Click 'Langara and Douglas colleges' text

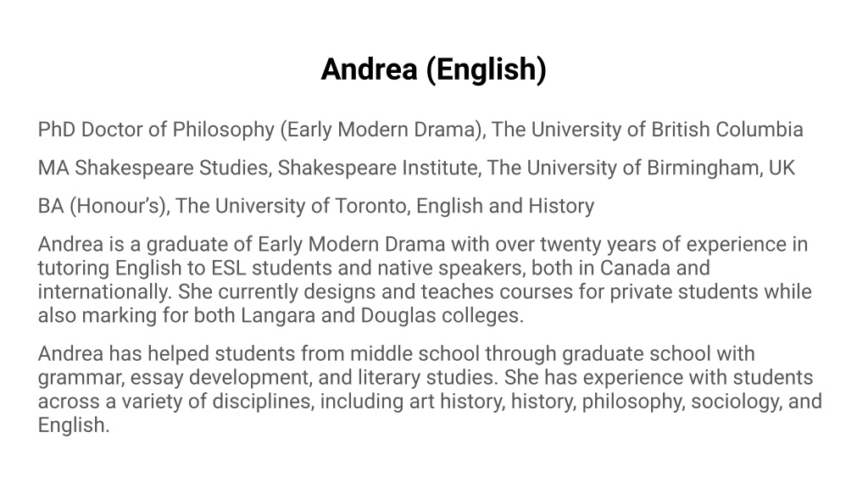[382, 315]
